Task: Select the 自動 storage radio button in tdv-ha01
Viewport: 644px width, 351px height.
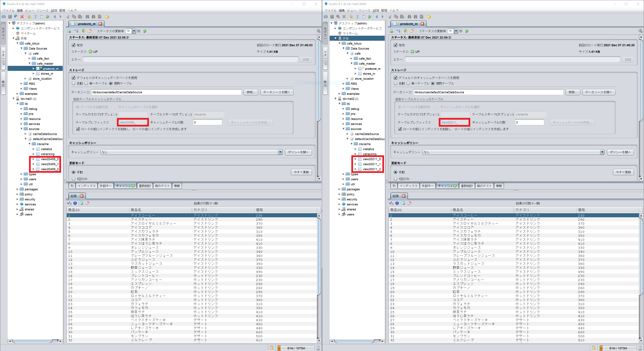Action: [x=73, y=83]
